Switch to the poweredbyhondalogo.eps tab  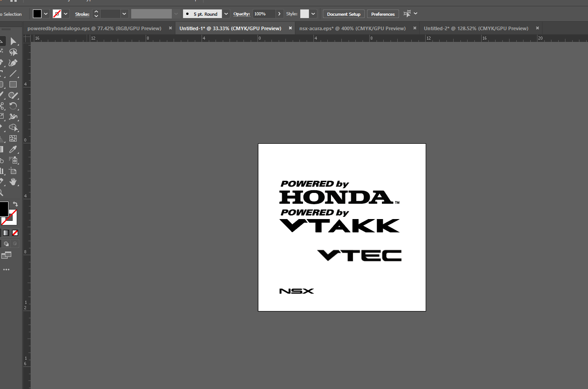click(94, 28)
